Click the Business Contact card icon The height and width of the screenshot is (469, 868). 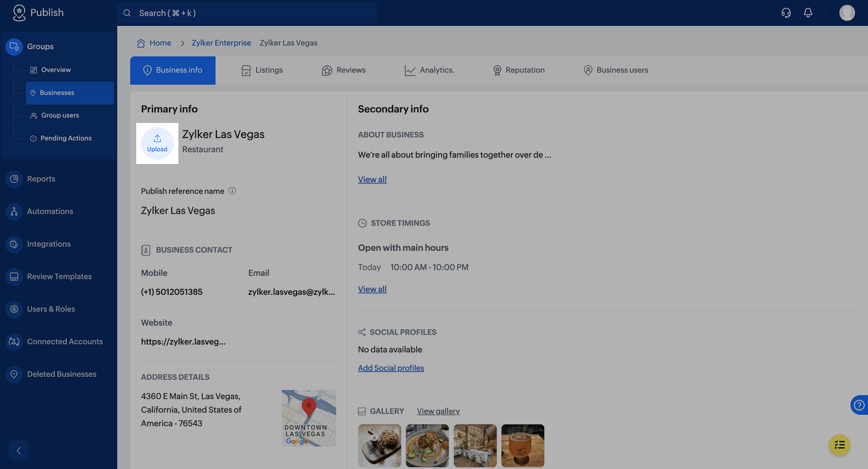coord(145,250)
